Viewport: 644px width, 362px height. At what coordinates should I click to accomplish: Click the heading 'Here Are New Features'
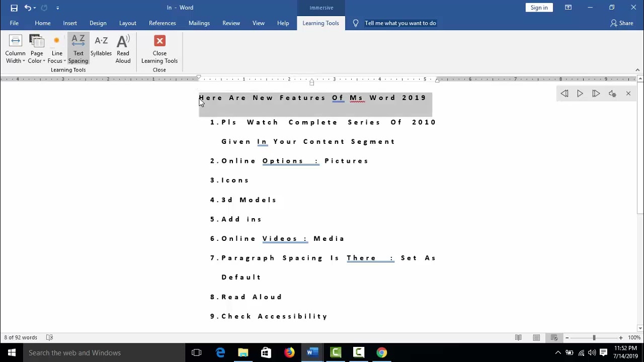tap(262, 98)
